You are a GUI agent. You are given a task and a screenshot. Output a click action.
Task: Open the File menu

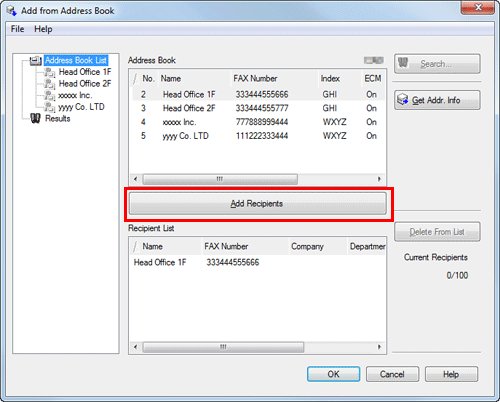click(17, 29)
